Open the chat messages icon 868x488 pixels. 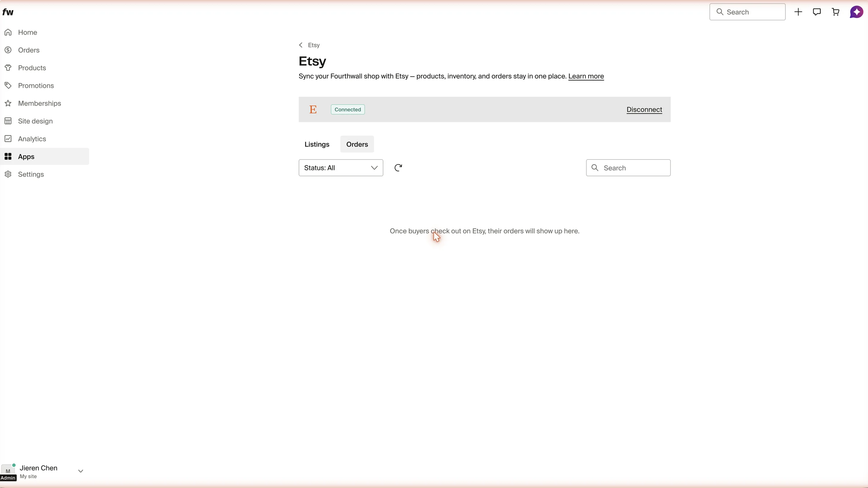tap(817, 12)
